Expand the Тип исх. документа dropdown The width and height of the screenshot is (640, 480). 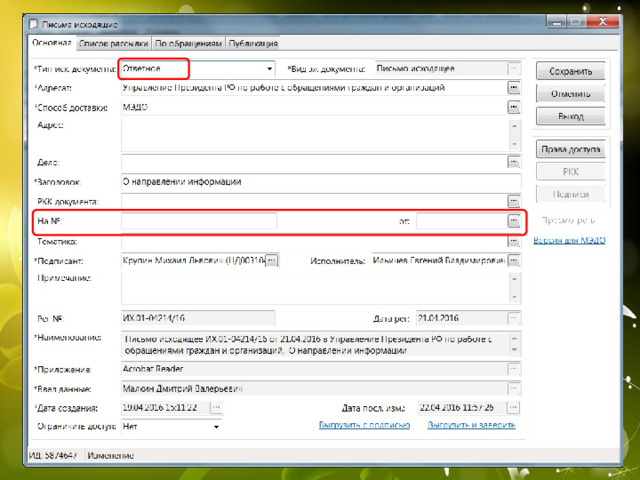tap(269, 69)
